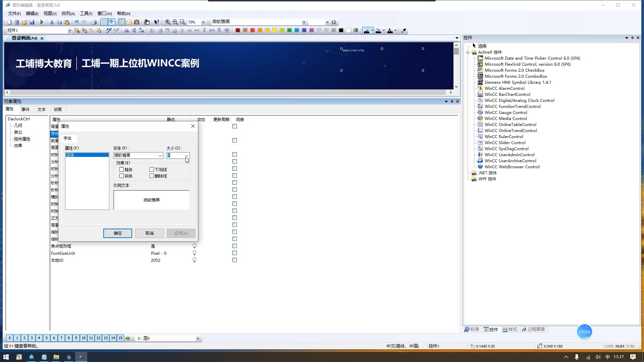The height and width of the screenshot is (362, 644).
Task: Rotate object with the rotate icon
Action: pos(141,31)
